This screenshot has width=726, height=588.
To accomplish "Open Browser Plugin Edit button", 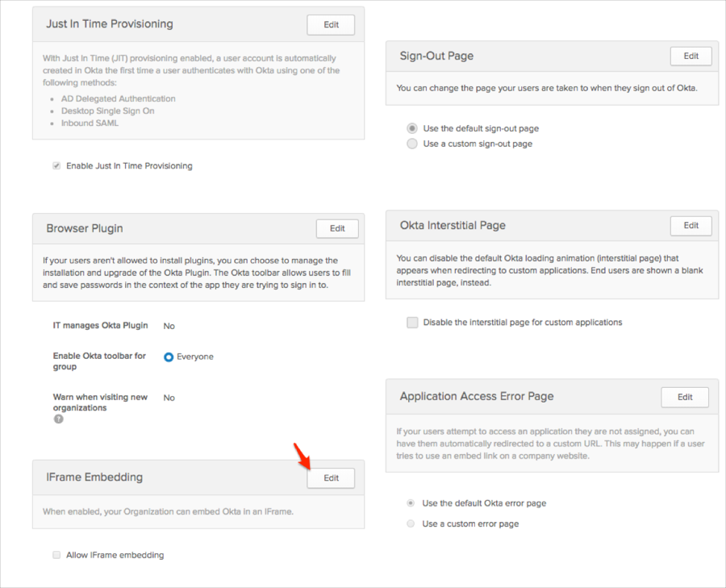I will coord(337,228).
